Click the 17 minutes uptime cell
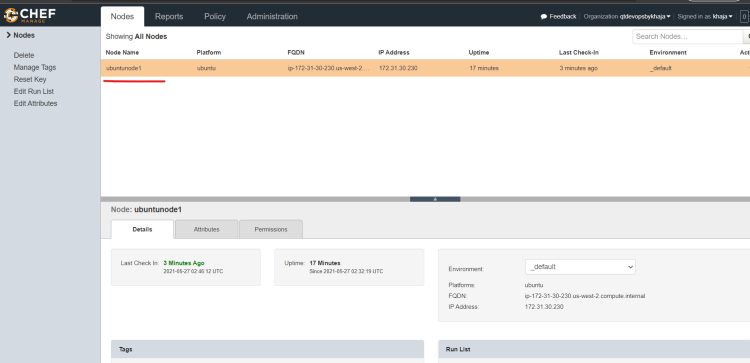The image size is (750, 363). [484, 68]
